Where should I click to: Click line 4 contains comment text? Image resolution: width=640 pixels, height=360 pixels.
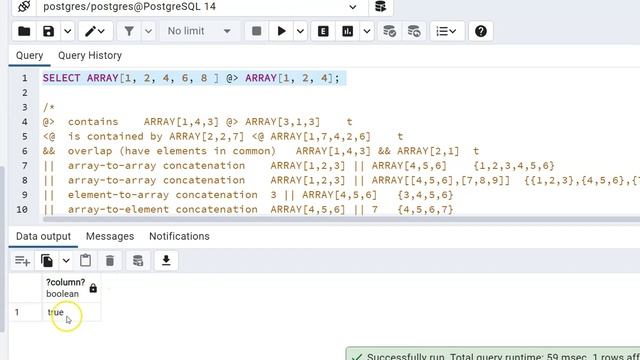197,122
